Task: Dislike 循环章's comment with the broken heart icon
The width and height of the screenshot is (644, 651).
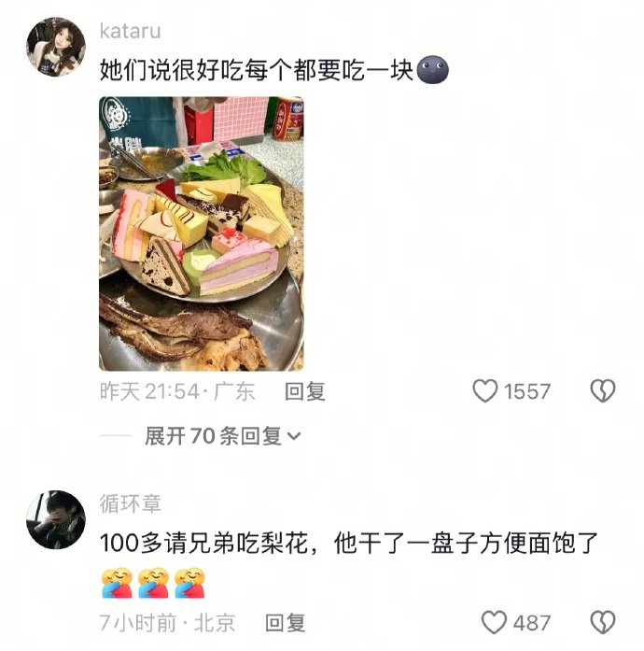Action: [x=603, y=622]
